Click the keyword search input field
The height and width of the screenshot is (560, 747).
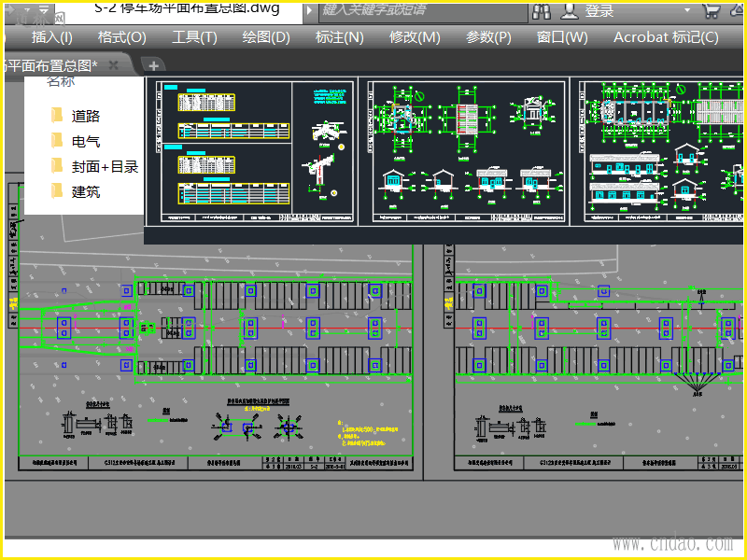pos(423,11)
